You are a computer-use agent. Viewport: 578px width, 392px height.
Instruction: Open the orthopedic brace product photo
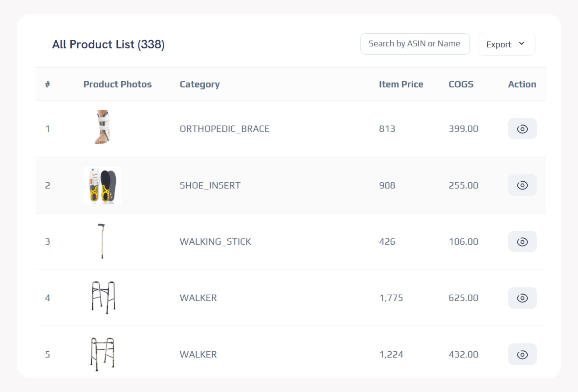tap(103, 127)
